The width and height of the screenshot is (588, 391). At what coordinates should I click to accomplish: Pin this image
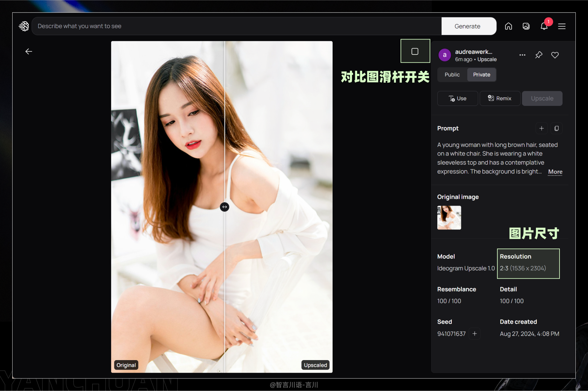pos(539,55)
